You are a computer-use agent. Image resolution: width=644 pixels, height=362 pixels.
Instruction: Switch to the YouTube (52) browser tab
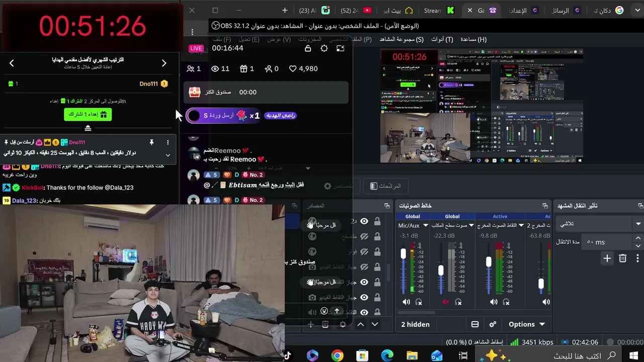coord(356,10)
